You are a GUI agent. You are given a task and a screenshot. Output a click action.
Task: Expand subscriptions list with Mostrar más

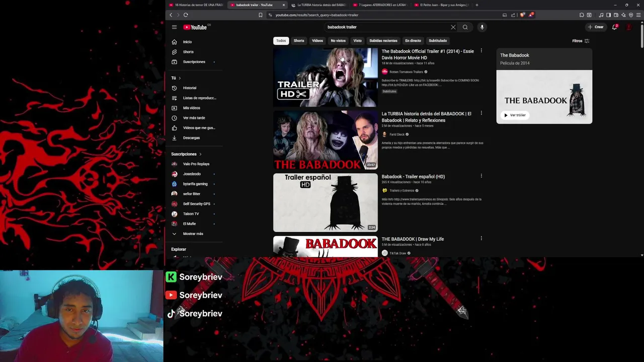[x=194, y=234]
